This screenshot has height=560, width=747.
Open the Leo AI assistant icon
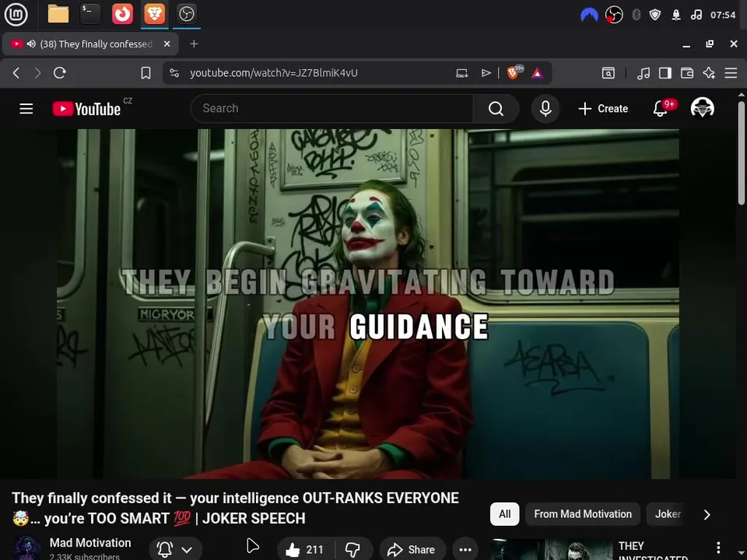point(709,73)
